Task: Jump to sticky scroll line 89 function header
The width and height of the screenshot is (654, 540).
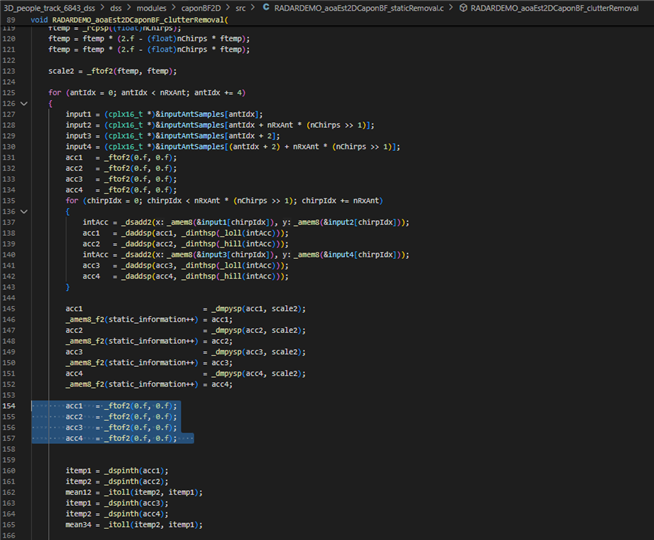Action: [129, 20]
